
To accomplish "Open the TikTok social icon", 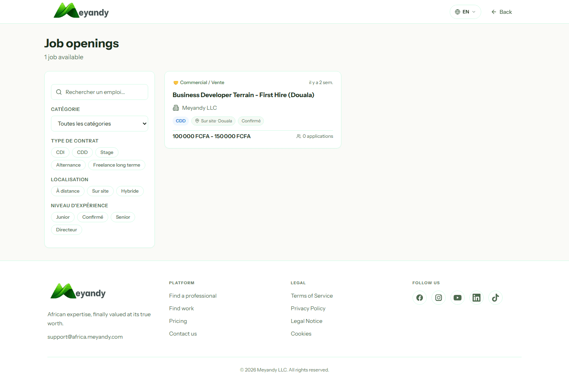I will (x=495, y=298).
